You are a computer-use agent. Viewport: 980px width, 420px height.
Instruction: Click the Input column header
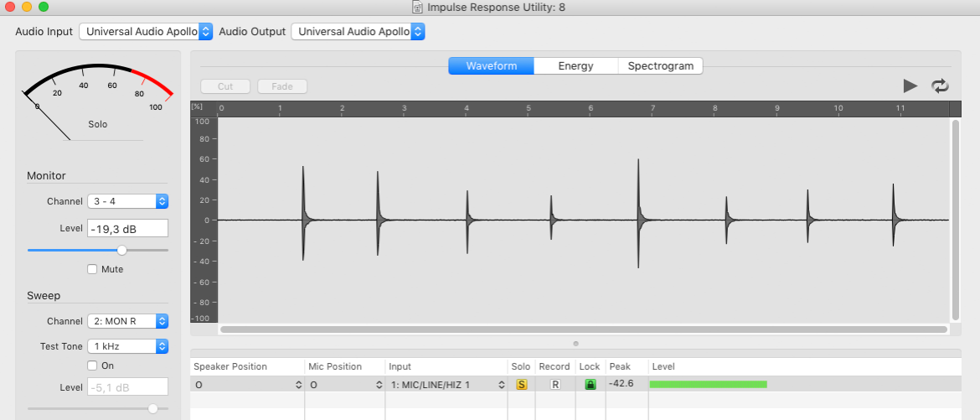point(400,366)
